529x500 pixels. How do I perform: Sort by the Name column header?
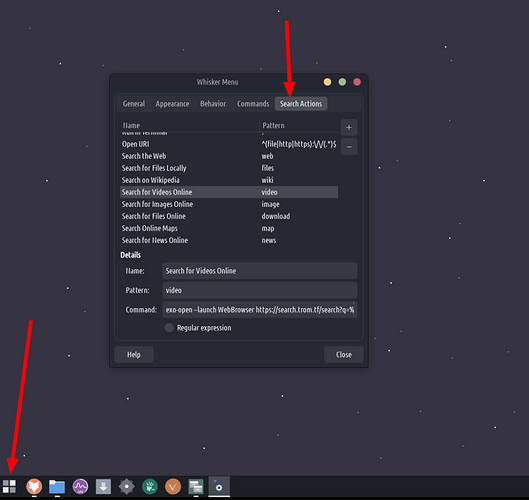[190, 126]
